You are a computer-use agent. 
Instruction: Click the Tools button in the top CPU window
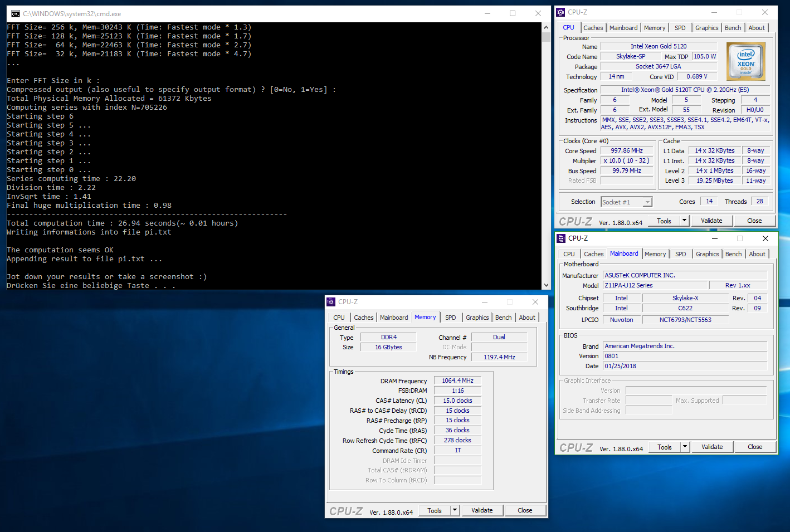pos(664,221)
